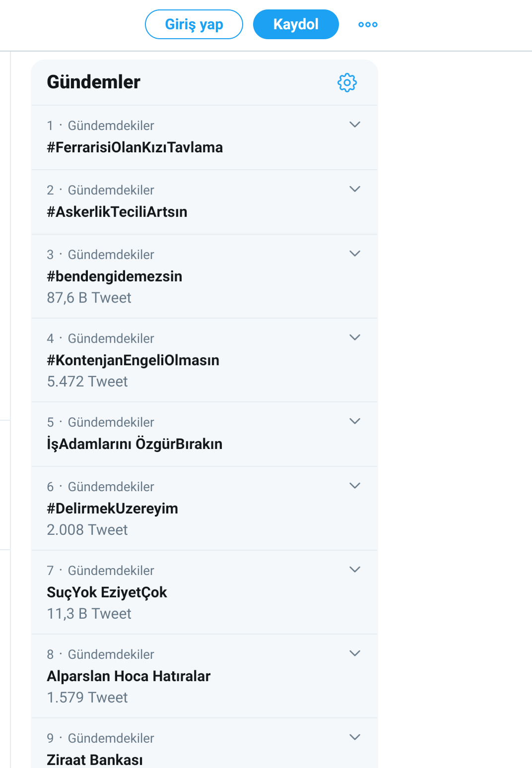Open chevron beside Ziraat Bankası trend

pos(354,737)
